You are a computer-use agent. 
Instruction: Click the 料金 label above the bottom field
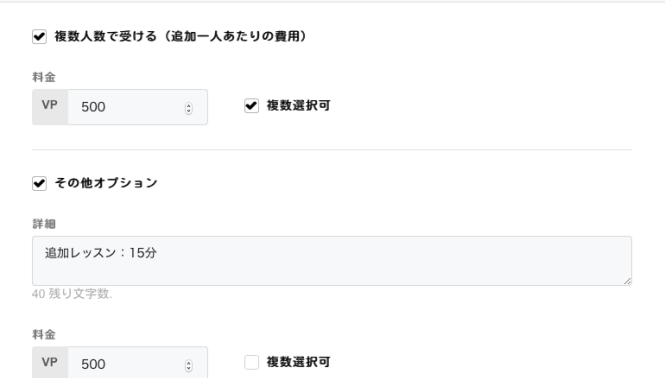pos(44,335)
